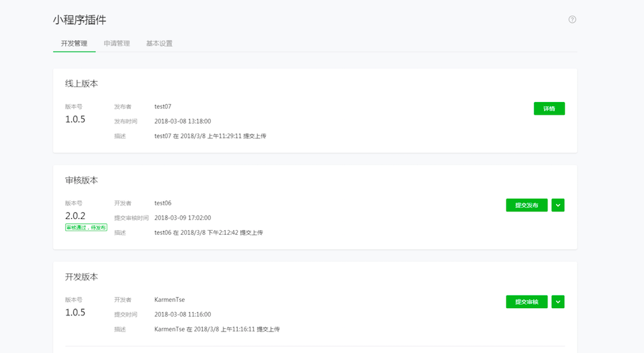Click the 提交审核 button
Image resolution: width=644 pixels, height=353 pixels.
(526, 302)
